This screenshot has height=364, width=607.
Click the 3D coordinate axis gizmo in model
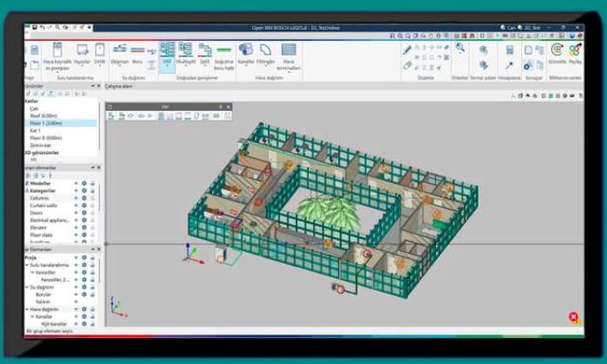click(x=193, y=254)
